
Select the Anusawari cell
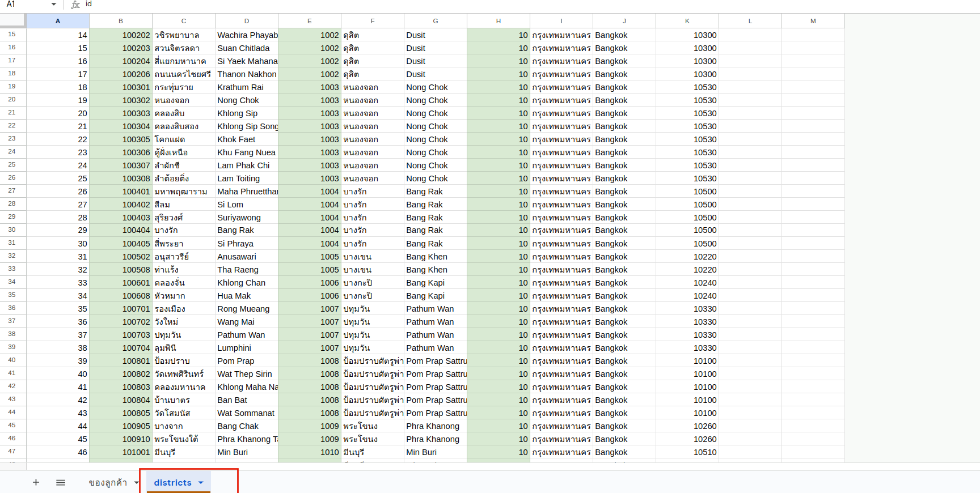247,257
